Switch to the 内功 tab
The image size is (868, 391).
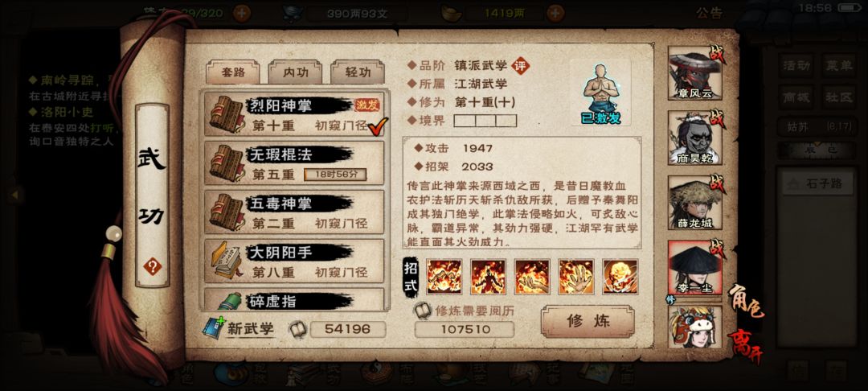[295, 72]
